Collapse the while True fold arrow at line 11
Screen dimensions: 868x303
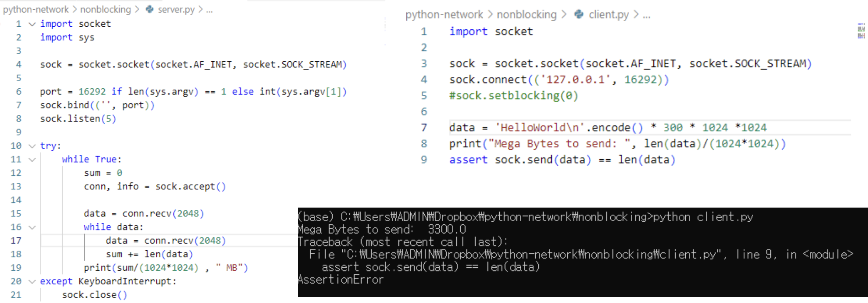coord(32,160)
